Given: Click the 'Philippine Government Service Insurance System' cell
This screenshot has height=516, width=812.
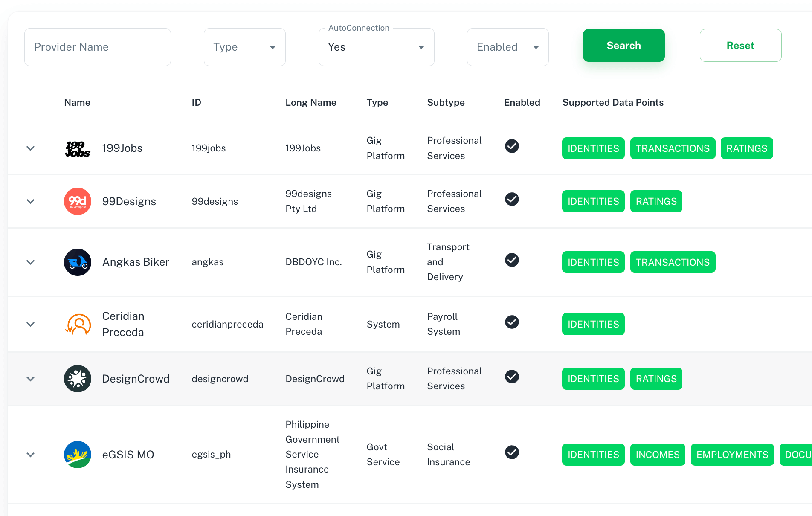Looking at the screenshot, I should 312,455.
